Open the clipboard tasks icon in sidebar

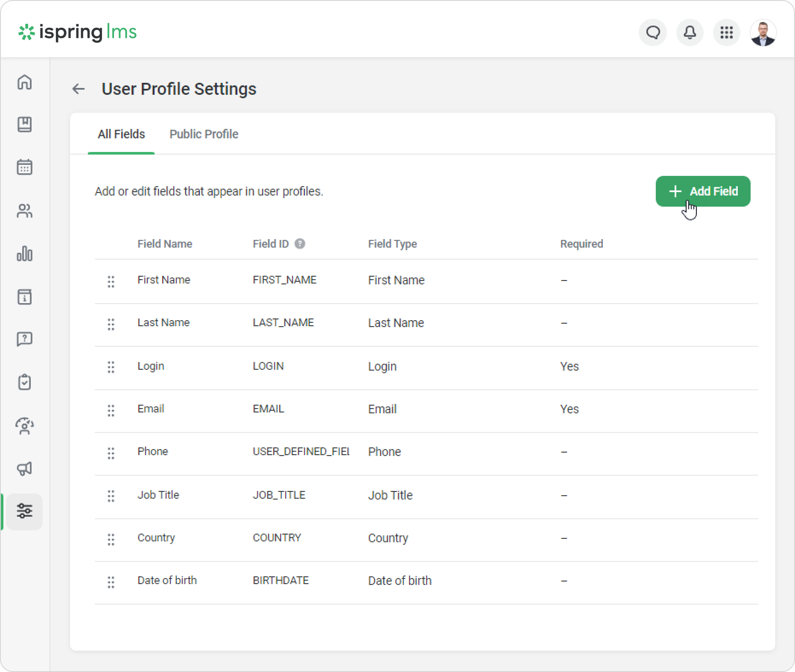24,382
